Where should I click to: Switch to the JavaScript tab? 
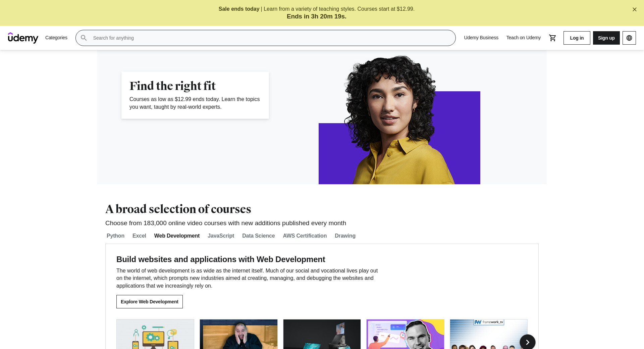[x=221, y=236]
